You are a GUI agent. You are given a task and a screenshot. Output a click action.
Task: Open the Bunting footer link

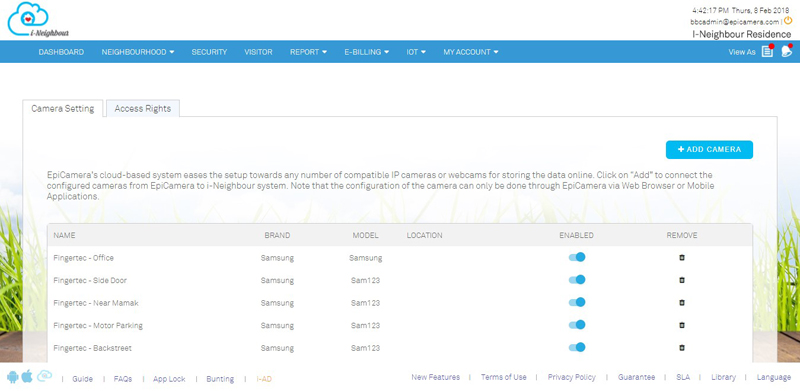coord(220,379)
